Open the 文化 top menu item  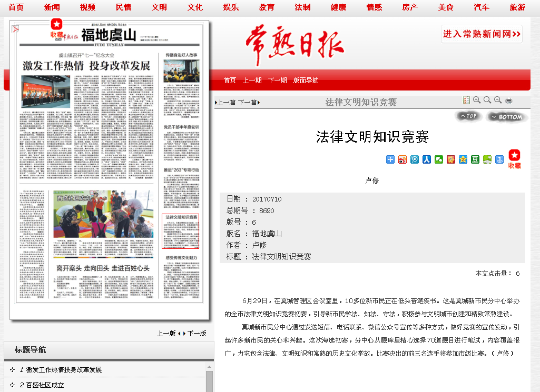195,7
